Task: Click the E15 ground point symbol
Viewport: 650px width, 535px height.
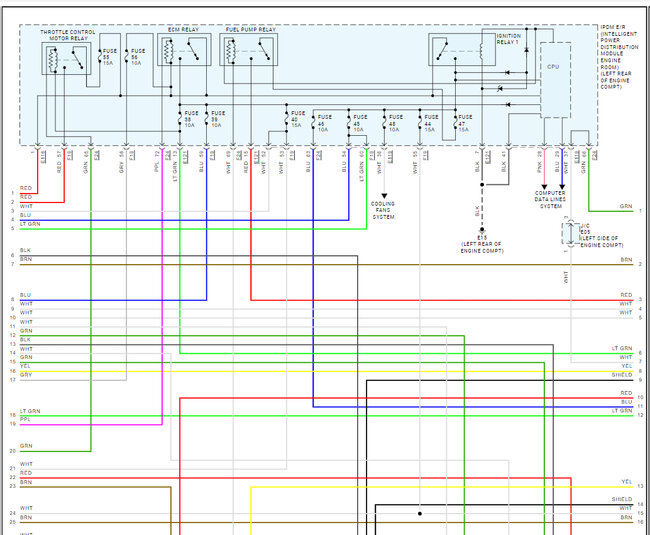Action: [x=482, y=230]
